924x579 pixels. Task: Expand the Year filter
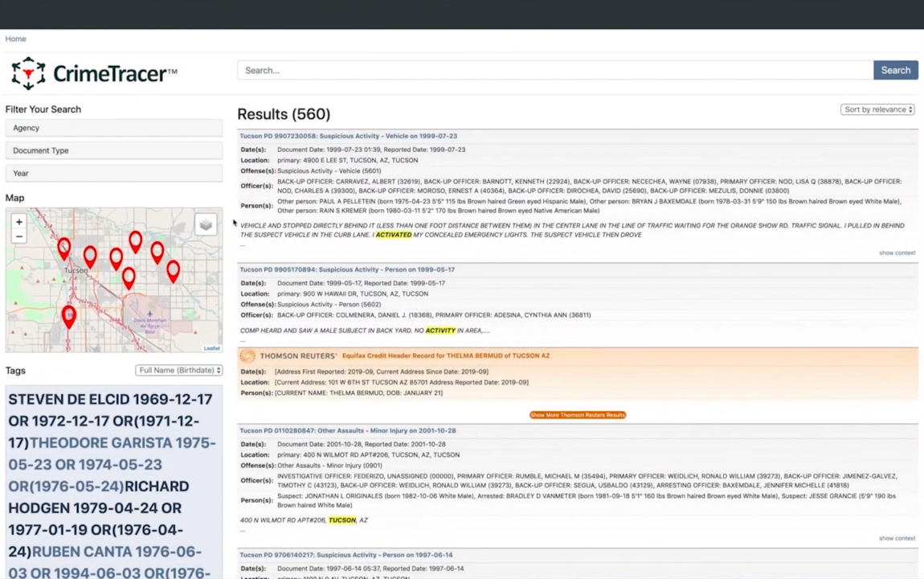114,174
